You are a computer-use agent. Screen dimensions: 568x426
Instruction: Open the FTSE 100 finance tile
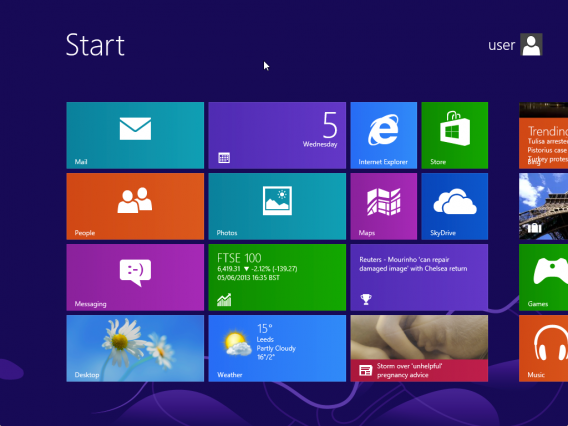pos(277,277)
